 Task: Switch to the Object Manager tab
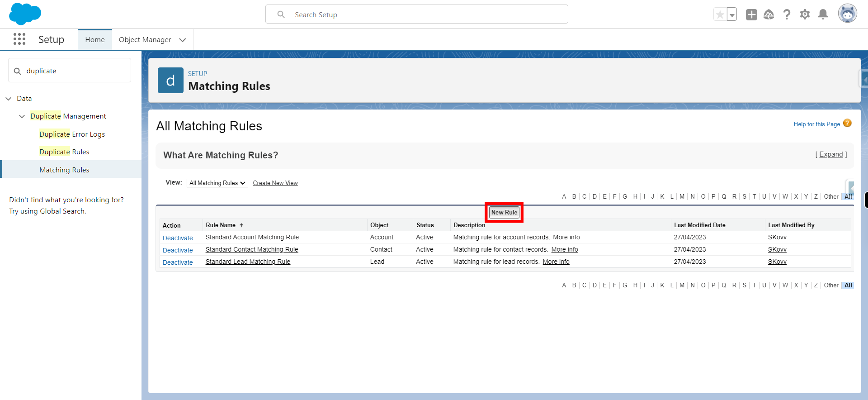click(145, 39)
